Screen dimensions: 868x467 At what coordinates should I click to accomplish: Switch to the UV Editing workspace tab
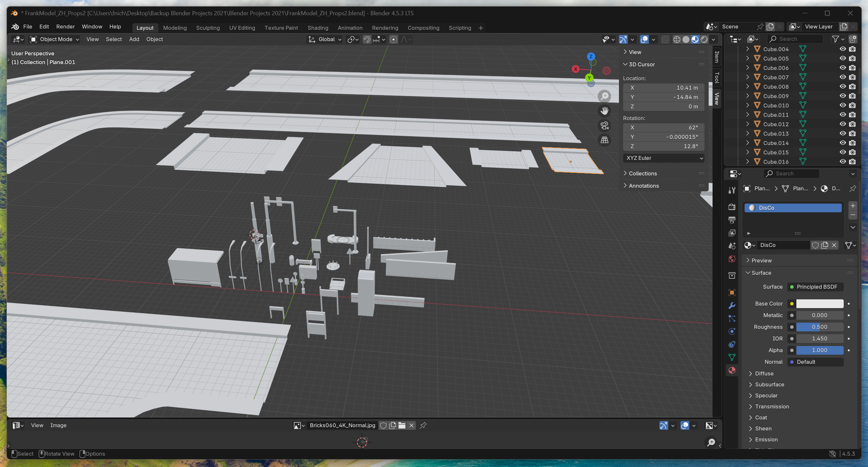coord(242,28)
